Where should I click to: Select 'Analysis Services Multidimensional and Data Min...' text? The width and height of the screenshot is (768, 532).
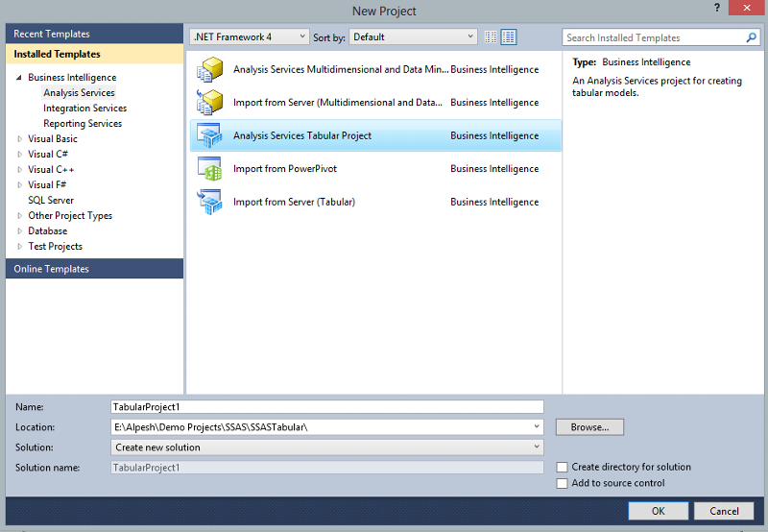click(x=341, y=69)
